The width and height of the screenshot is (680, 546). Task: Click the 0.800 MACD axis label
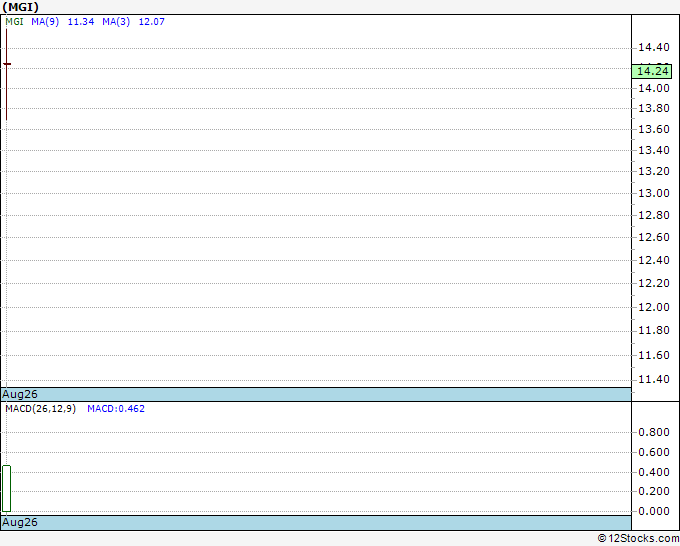click(x=654, y=432)
